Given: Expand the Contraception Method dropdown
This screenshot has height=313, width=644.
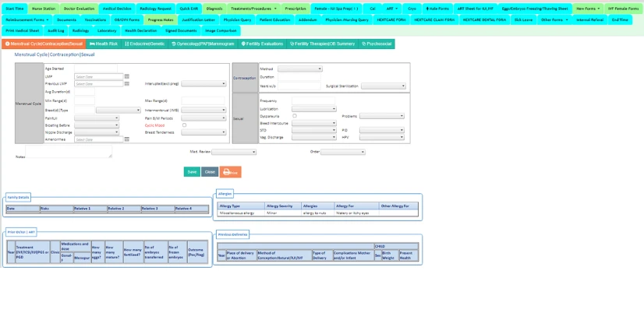Looking at the screenshot, I should (x=299, y=69).
